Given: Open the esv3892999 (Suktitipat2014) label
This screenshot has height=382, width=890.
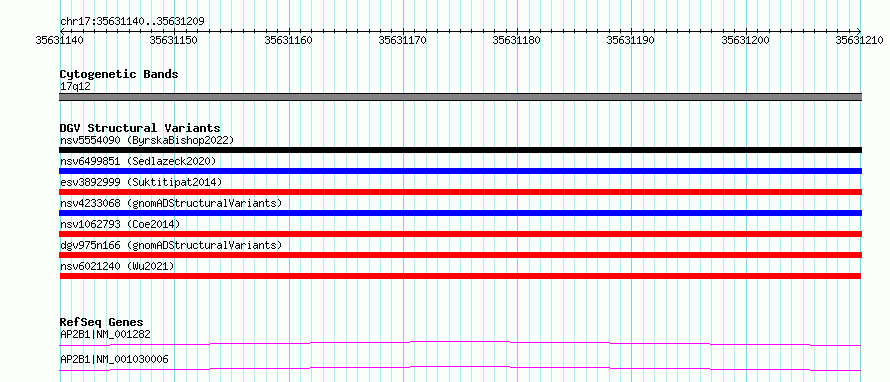Looking at the screenshot, I should point(141,182).
